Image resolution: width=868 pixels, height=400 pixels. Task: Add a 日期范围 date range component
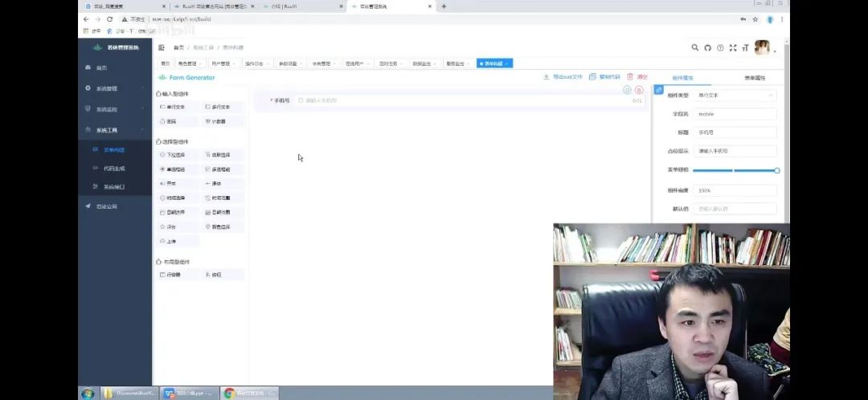[x=222, y=212]
